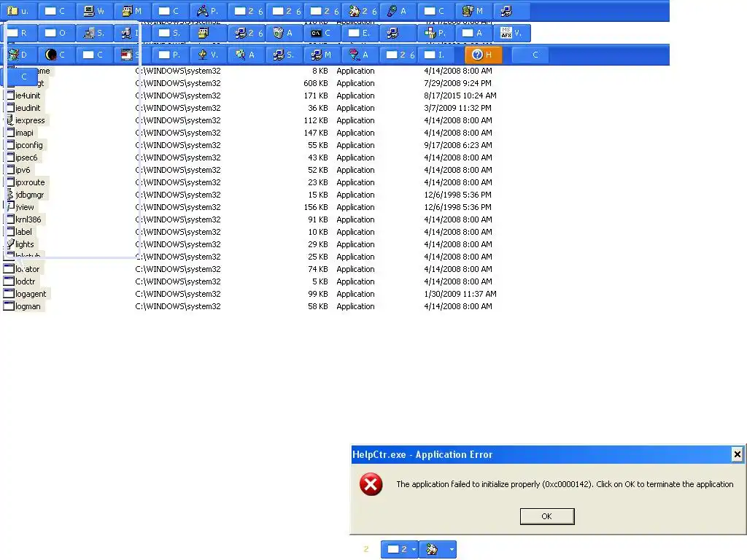
Task: Open the zipped folder 'u.' taskbar button
Action: point(18,11)
